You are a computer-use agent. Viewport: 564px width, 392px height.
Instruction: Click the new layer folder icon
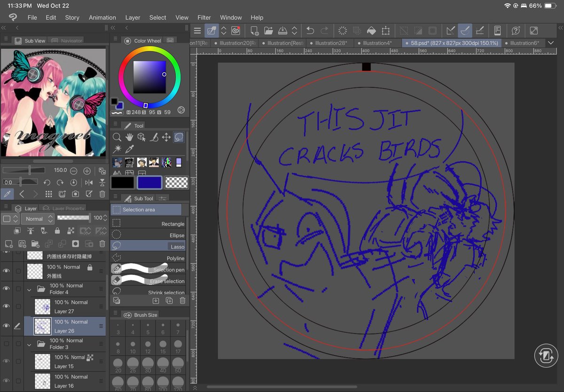(x=35, y=243)
